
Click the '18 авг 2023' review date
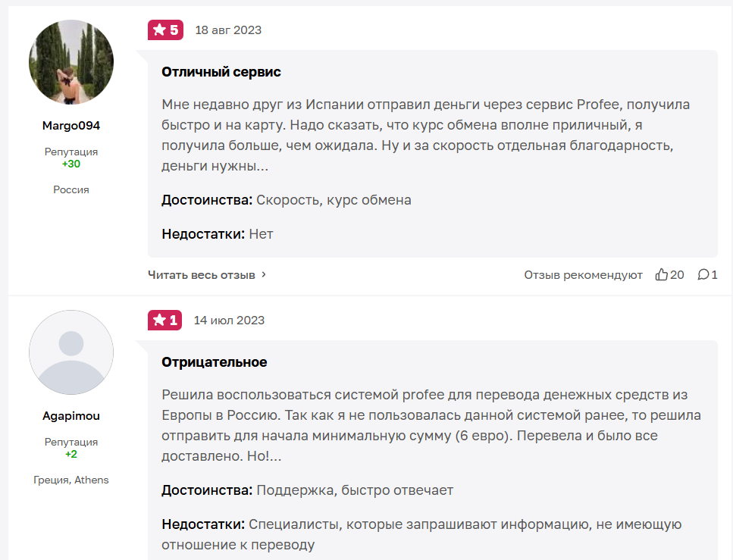pyautogui.click(x=228, y=30)
